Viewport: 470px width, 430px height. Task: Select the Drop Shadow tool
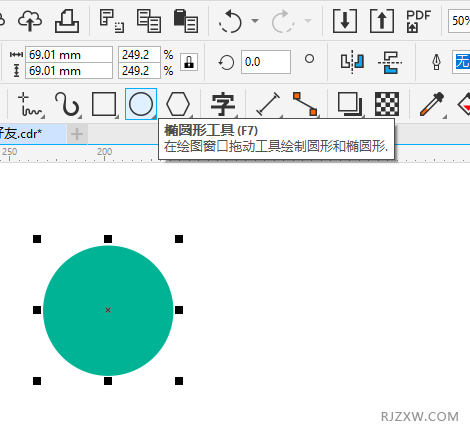(350, 104)
